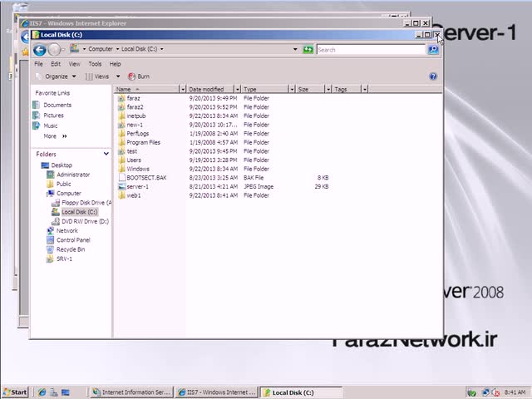Select the inetpub folder icon

[121, 116]
